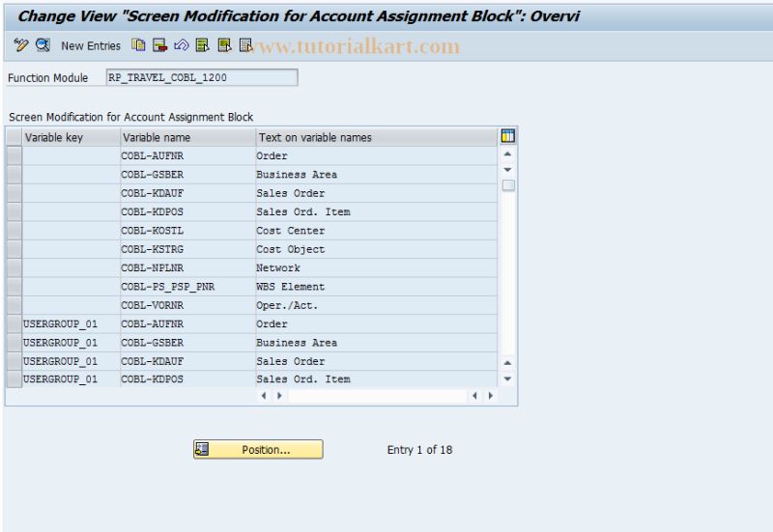Select the WBS Element row marker

point(14,287)
